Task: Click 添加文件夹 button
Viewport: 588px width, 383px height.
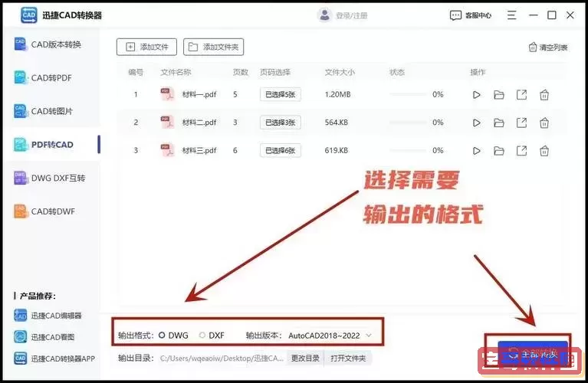Action: click(x=213, y=47)
